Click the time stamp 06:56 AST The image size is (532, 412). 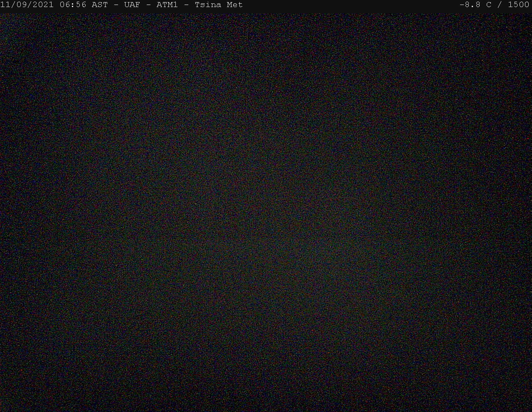84,5
